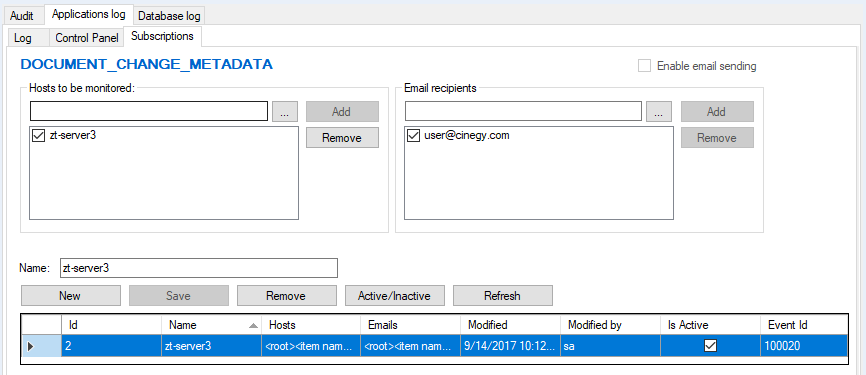Click the Emails cell with root item XML
Image resolution: width=866 pixels, height=375 pixels.
411,346
